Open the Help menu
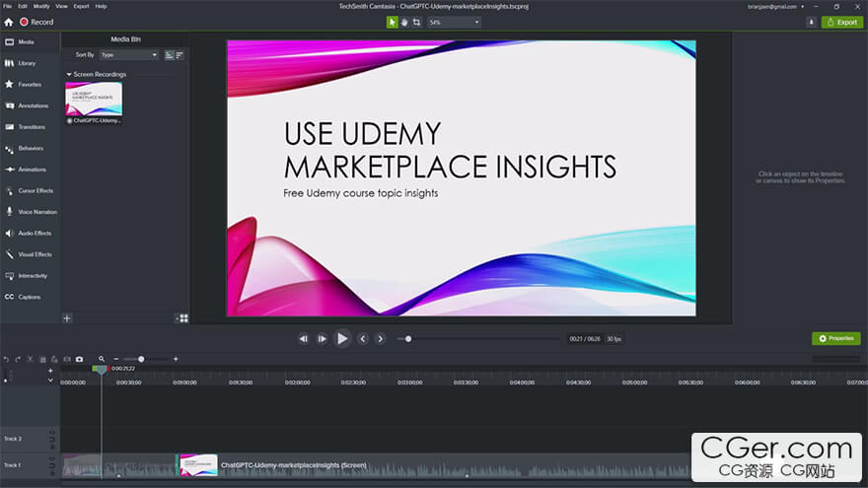The image size is (868, 488). pyautogui.click(x=101, y=6)
